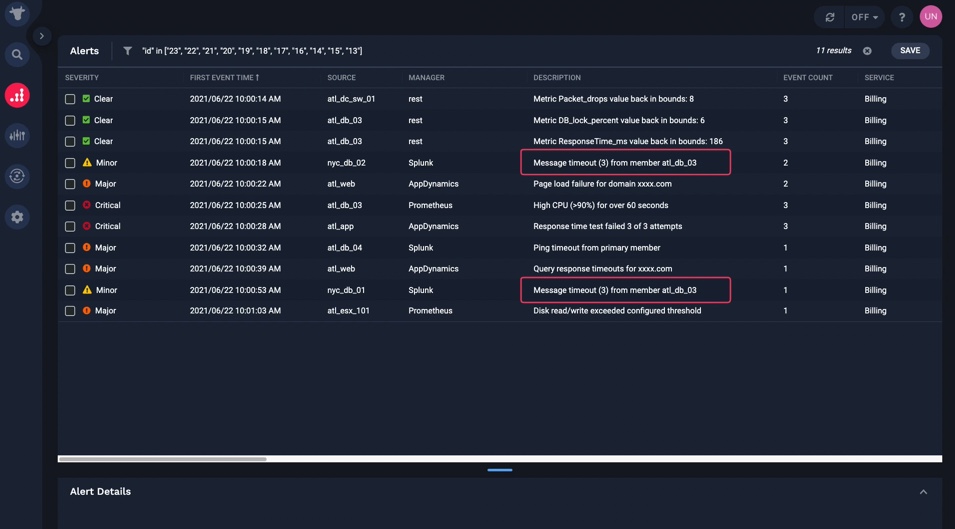The image size is (955, 529).
Task: Open the help question mark icon
Action: click(901, 17)
